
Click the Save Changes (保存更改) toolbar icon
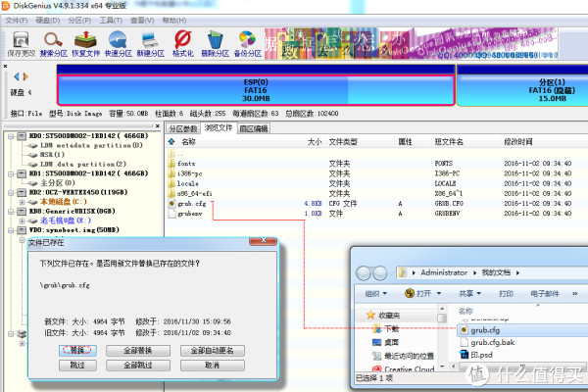[x=21, y=44]
